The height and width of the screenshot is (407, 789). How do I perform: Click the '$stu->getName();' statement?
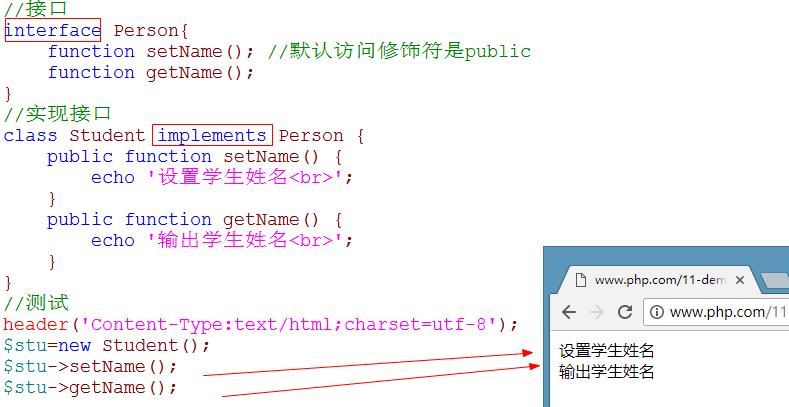[x=90, y=387]
